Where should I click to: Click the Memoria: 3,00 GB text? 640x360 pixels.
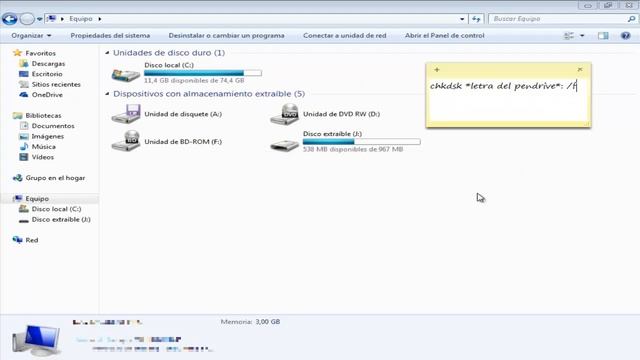(x=250, y=322)
